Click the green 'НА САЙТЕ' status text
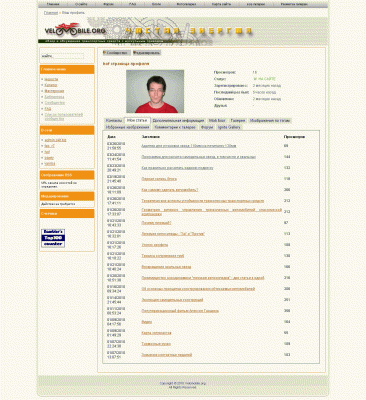 (265, 79)
